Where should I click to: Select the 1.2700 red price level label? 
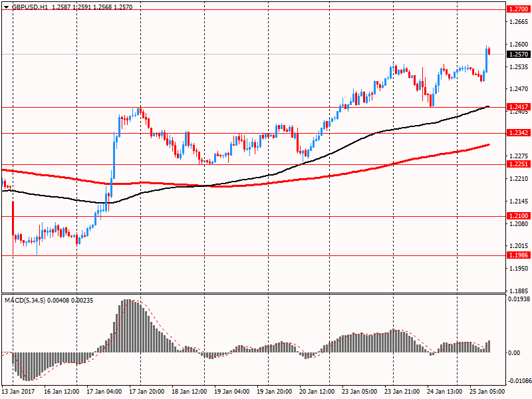519,9
